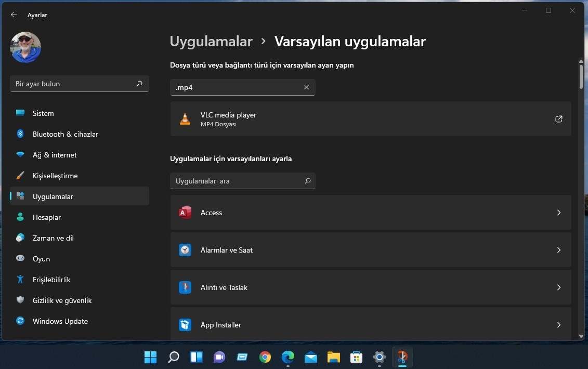The image size is (588, 369).
Task: Click the Access app icon
Action: (x=185, y=213)
